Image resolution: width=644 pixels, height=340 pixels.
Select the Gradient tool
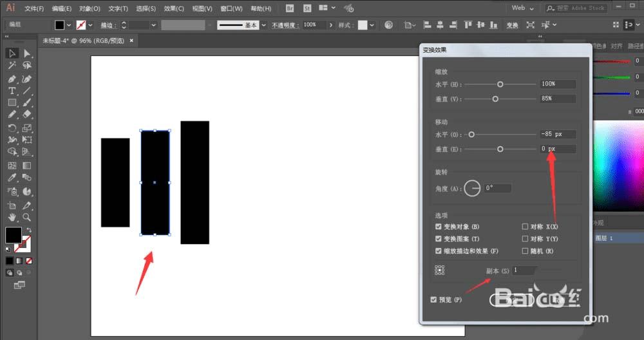(27, 165)
